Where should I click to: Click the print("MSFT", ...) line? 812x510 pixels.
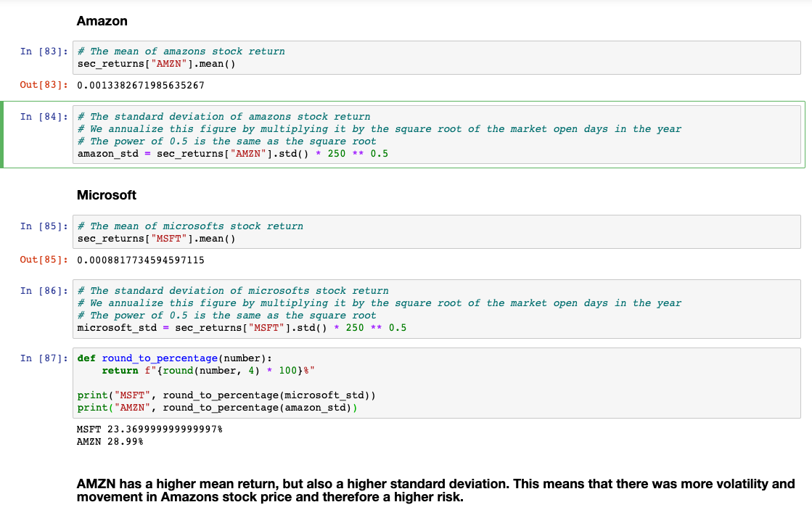(x=226, y=395)
